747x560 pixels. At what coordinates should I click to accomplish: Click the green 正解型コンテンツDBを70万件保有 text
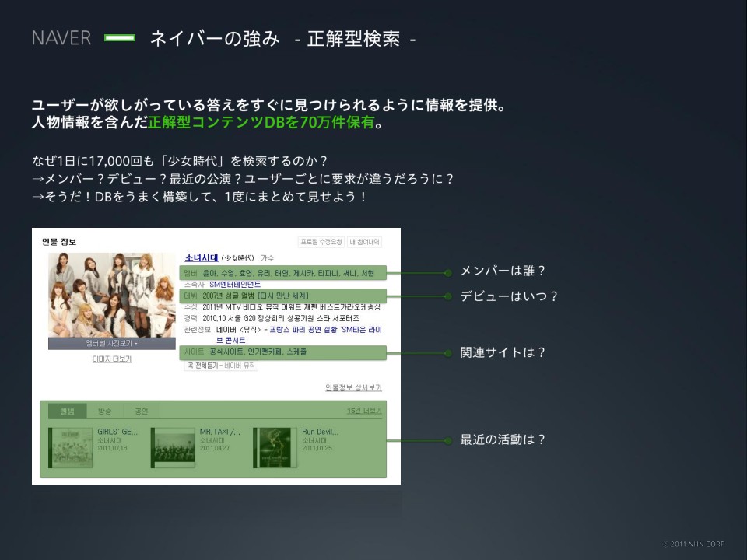coord(261,122)
